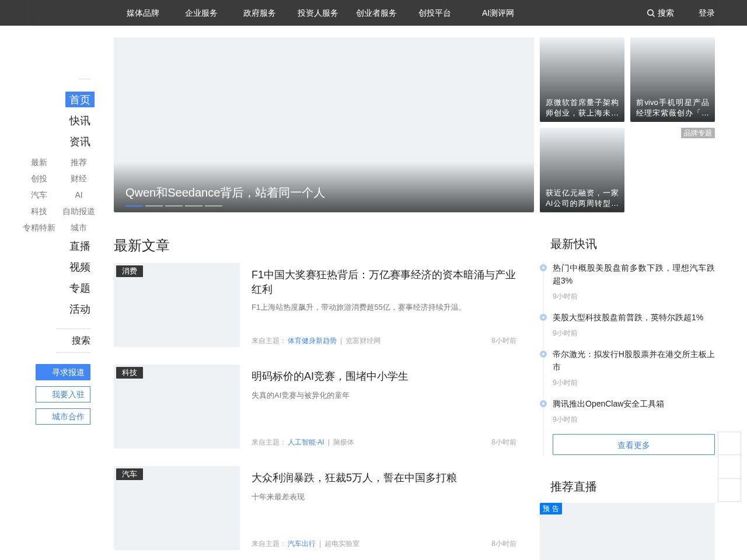Open the 体育健身新趋势 topic link
747x560 pixels.
click(312, 341)
